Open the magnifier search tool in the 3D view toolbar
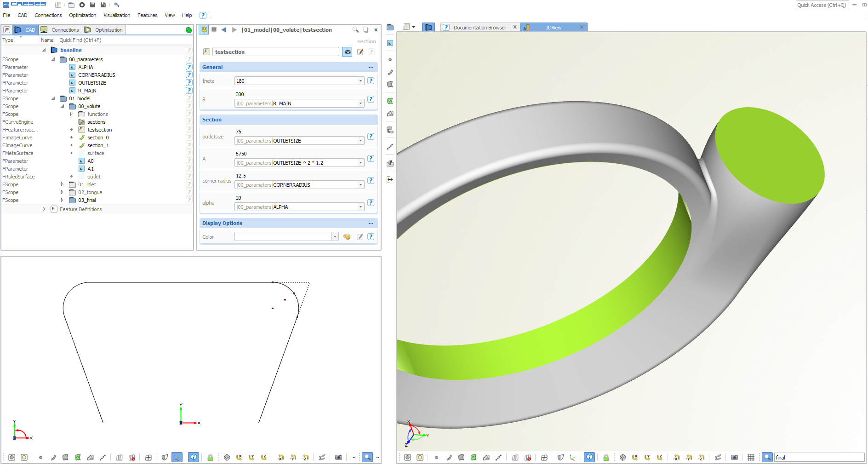 click(767, 457)
